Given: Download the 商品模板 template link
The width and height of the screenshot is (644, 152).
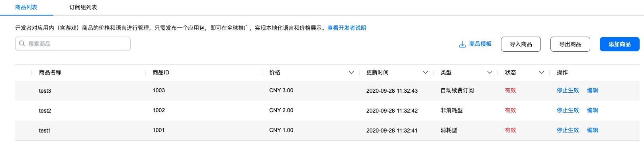Looking at the screenshot, I should [x=480, y=44].
